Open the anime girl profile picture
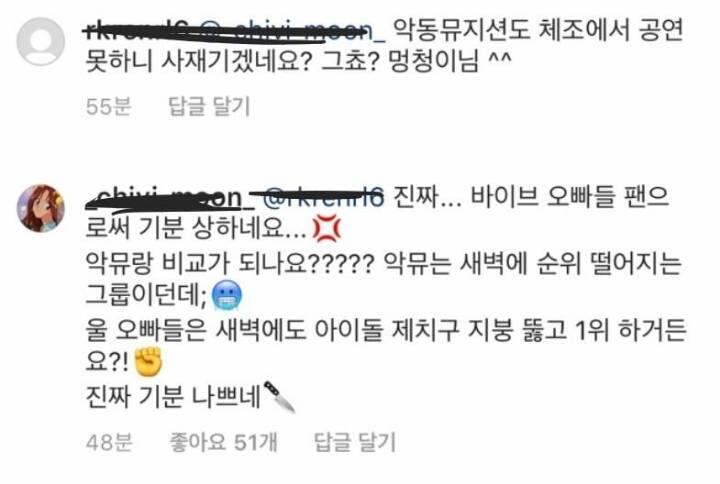The width and height of the screenshot is (720, 484). click(x=40, y=208)
